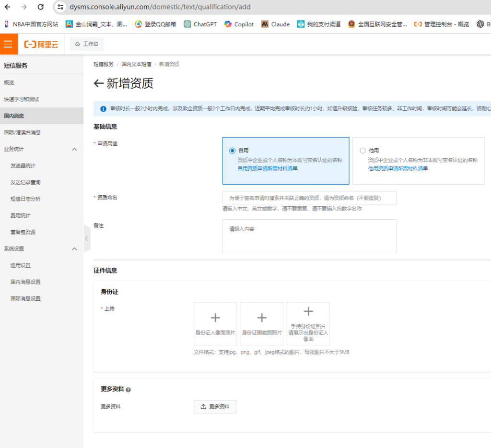Viewport: 491px width, 448px height.
Task: Open 发送记录查询 in sidebar
Action: [25, 182]
